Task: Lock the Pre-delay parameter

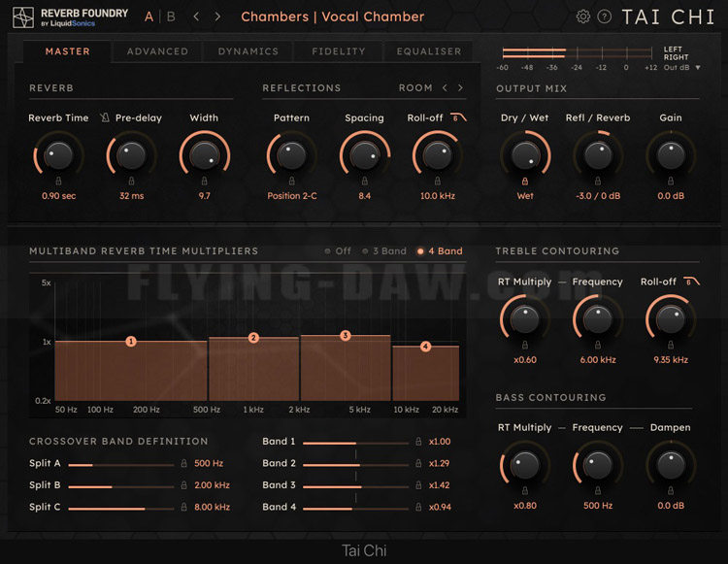Action: coord(131,181)
